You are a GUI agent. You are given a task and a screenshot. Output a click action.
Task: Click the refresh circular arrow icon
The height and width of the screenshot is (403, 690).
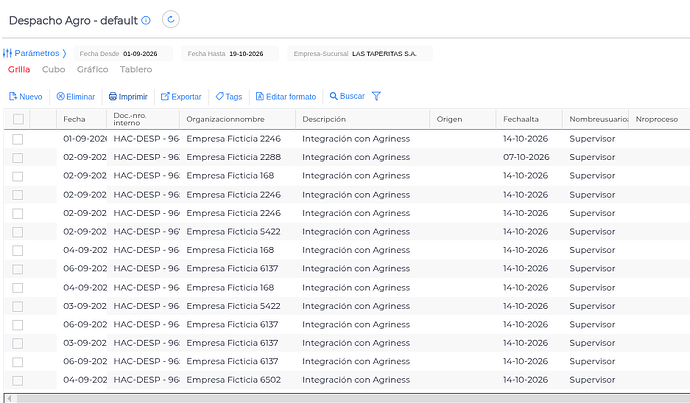point(171,19)
